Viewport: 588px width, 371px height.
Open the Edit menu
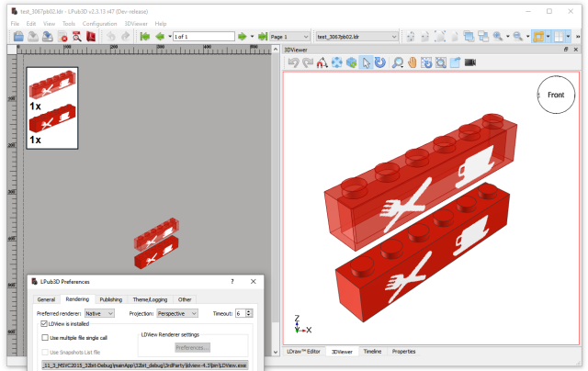click(x=31, y=23)
